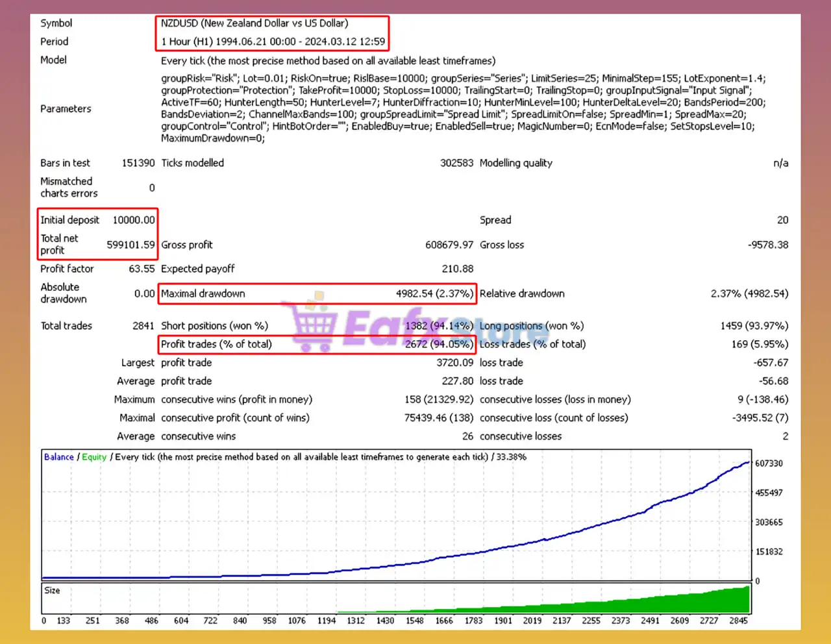The height and width of the screenshot is (644, 831).
Task: Click the Modelling quality n/a value
Action: (x=780, y=163)
